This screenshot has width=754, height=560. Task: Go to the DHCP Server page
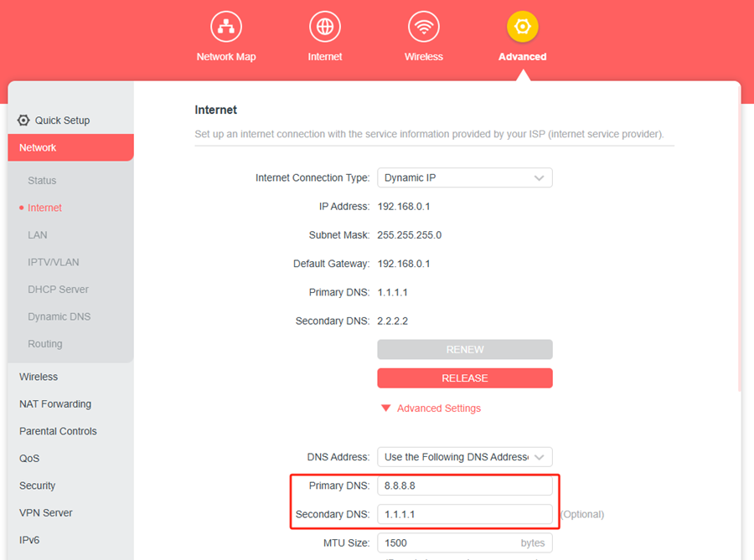click(x=58, y=290)
